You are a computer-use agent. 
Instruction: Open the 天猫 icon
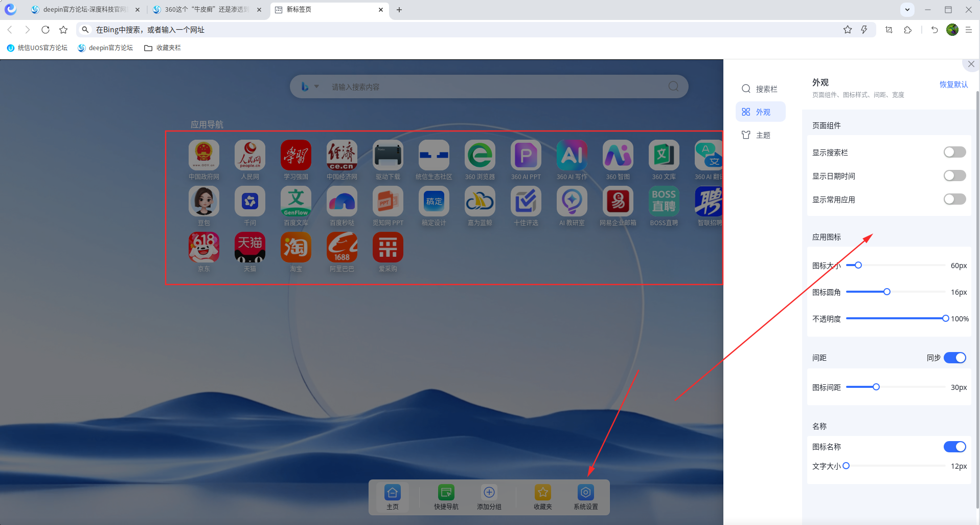click(250, 247)
